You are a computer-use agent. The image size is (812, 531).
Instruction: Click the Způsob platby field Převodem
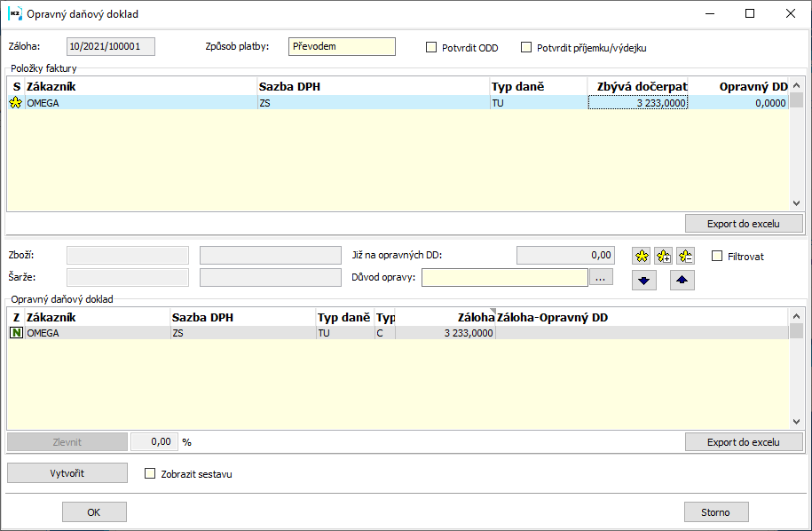point(342,47)
